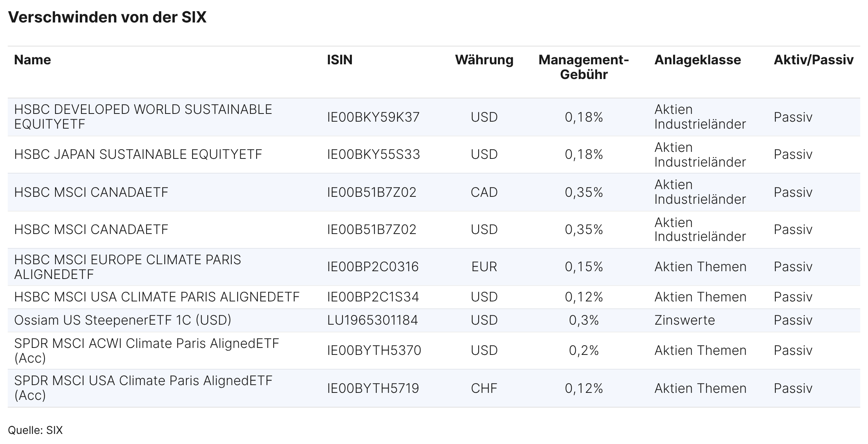The image size is (868, 444).
Task: Click the Währung column header
Action: 484,60
